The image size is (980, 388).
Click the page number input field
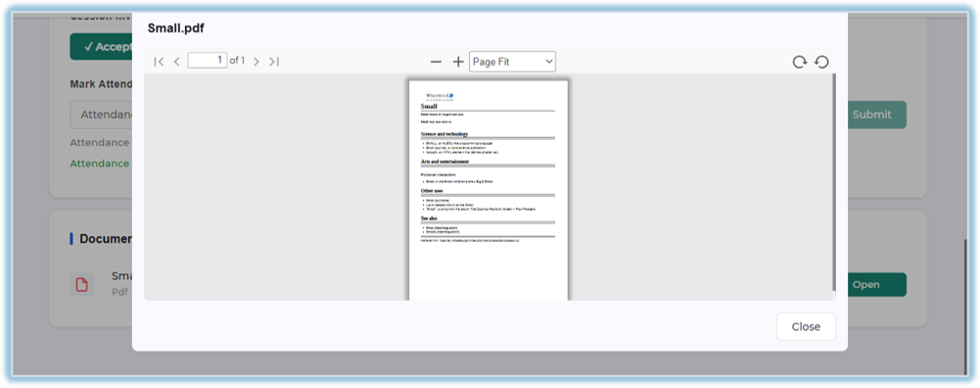[x=208, y=61]
